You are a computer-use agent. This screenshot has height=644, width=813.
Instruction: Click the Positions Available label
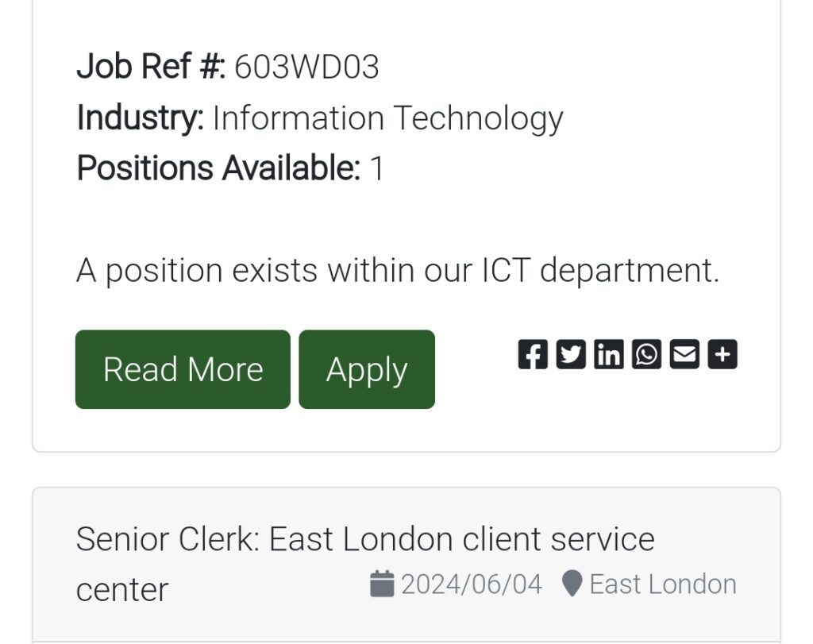218,168
